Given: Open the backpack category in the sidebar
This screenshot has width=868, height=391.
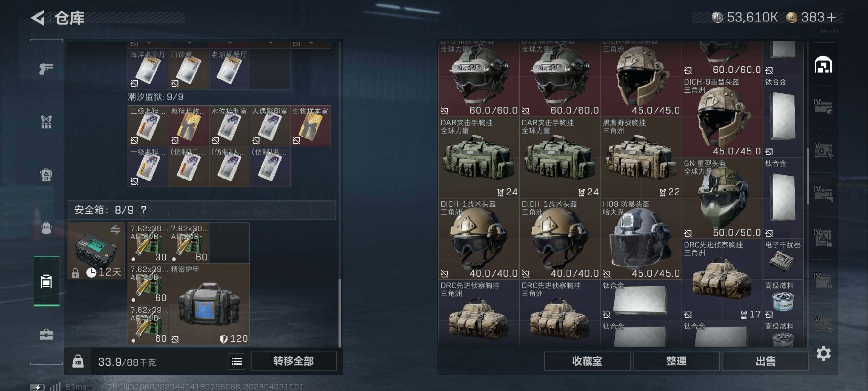Looking at the screenshot, I should [46, 228].
